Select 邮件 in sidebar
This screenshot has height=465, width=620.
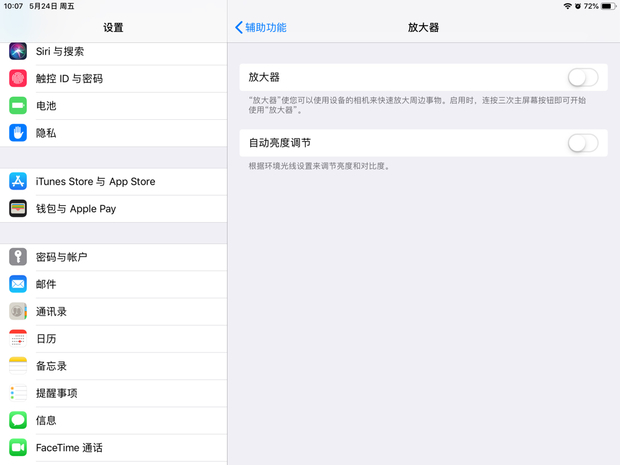point(113,284)
